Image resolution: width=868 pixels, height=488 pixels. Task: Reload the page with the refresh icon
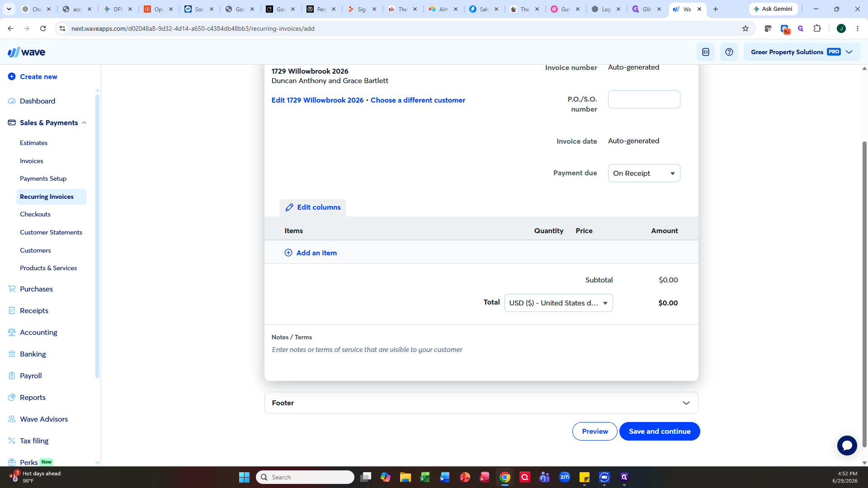43,28
